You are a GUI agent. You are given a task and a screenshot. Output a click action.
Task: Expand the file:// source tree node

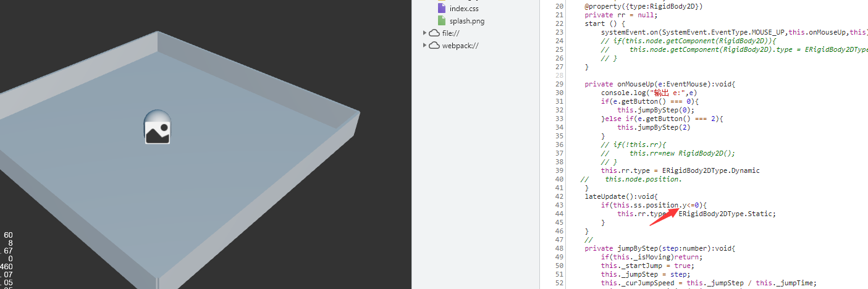coord(424,33)
